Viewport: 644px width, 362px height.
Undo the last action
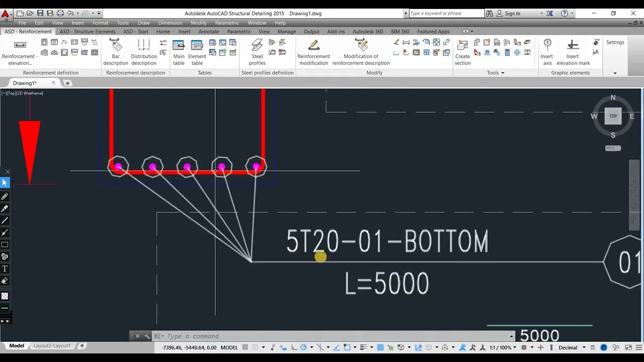click(x=70, y=13)
